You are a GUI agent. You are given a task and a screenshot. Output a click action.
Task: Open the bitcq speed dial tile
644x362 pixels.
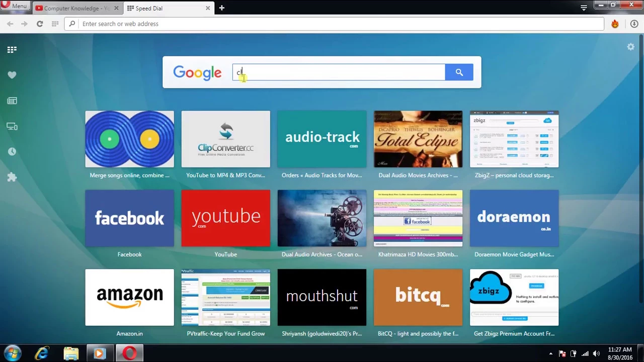(418, 297)
